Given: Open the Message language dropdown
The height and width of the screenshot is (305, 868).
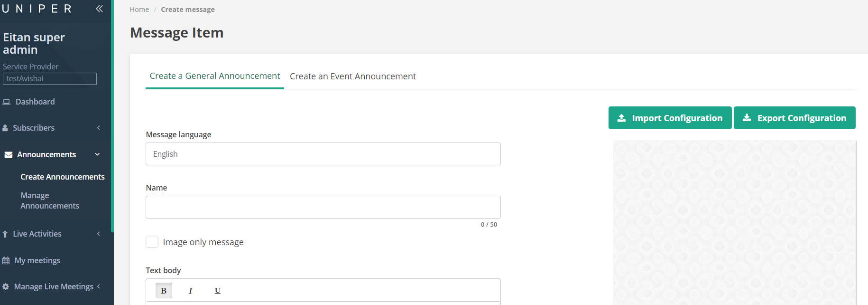Looking at the screenshot, I should [x=323, y=154].
